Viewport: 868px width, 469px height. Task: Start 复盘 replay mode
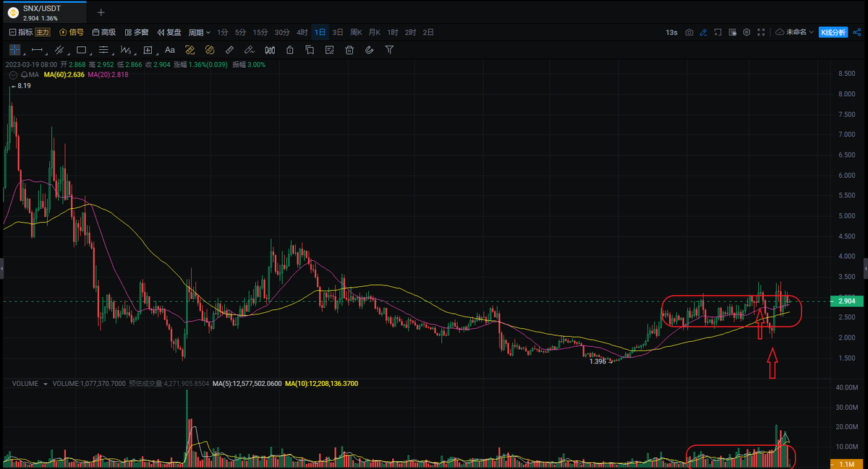click(x=169, y=33)
